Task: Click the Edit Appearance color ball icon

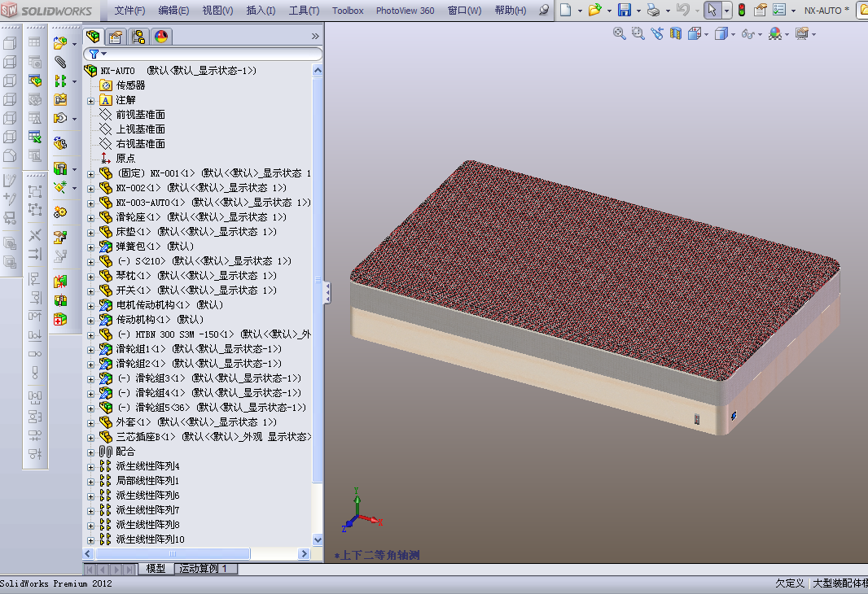Action: pos(775,33)
